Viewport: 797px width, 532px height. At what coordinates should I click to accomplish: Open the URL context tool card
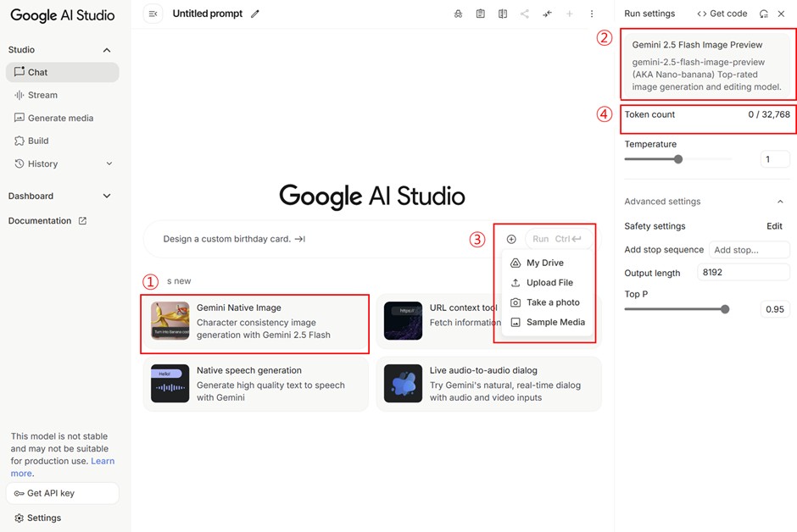tap(489, 321)
